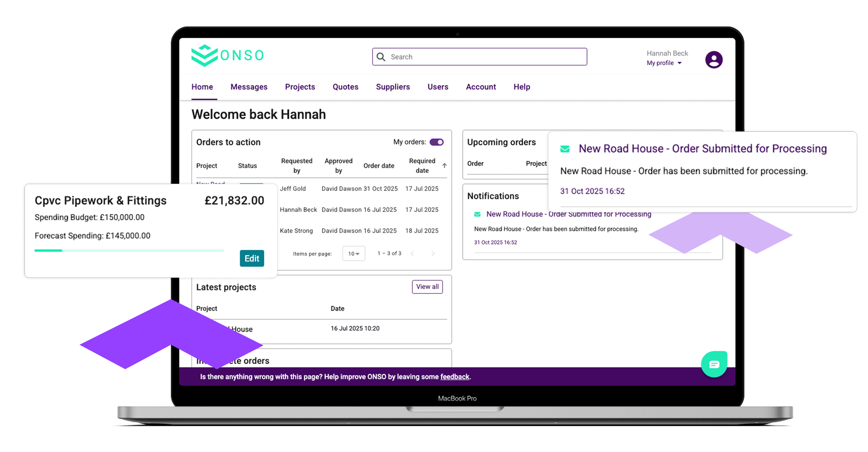Screen dimensions: 868x452
Task: Click the Cpvc Pipework & Fittings title
Action: (101, 201)
